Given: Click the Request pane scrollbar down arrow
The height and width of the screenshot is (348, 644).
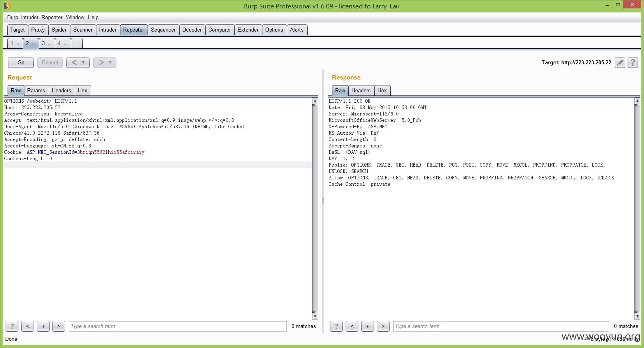Looking at the screenshot, I should (x=315, y=316).
